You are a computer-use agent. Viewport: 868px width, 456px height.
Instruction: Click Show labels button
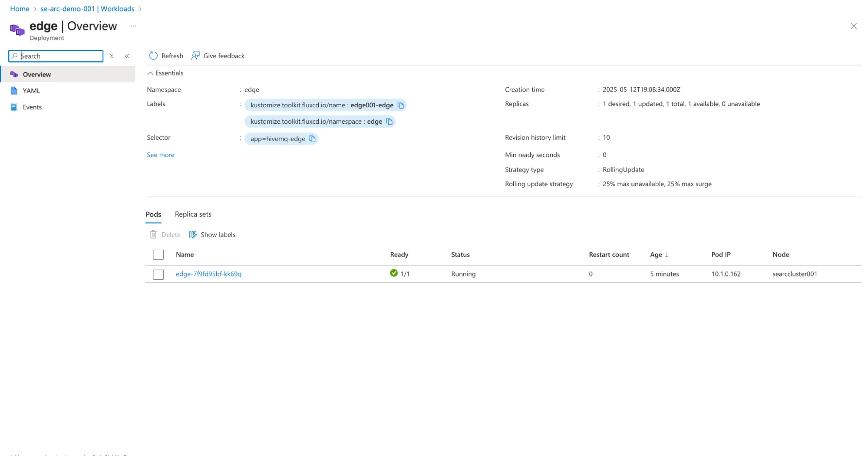pyautogui.click(x=212, y=235)
